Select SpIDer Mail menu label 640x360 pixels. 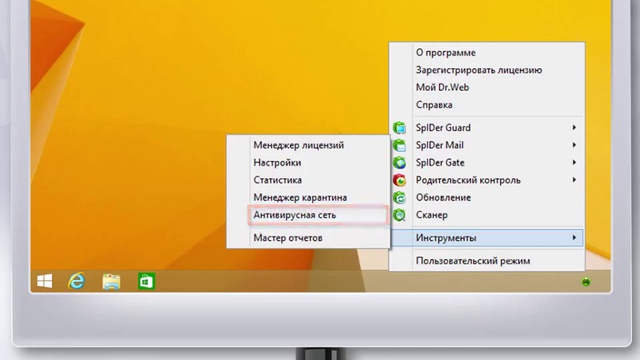click(440, 145)
